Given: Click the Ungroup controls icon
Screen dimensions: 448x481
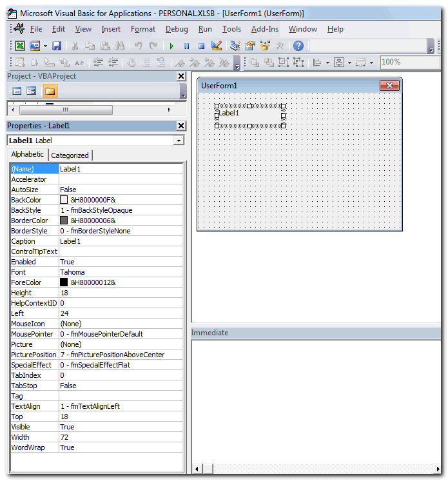Looking at the screenshot, I should click(x=298, y=63).
